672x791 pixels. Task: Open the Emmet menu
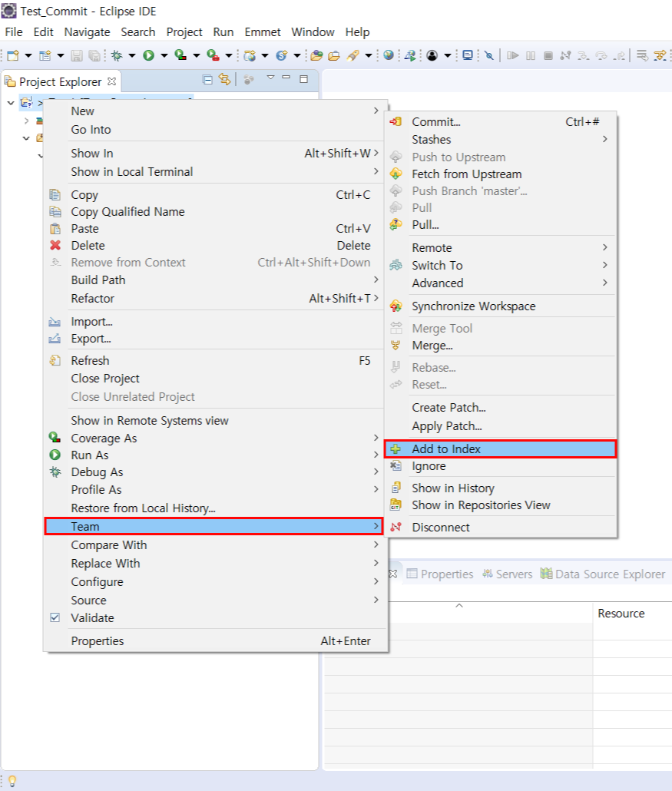click(x=263, y=31)
